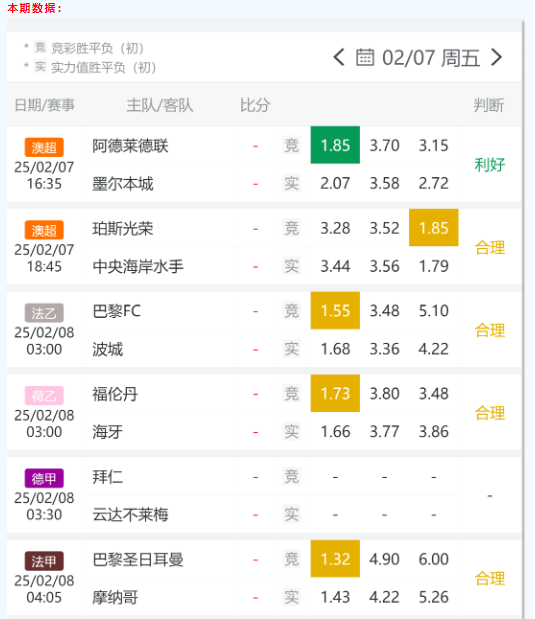Click the 02/07 周五 date label
535x619 pixels.
pos(431,58)
